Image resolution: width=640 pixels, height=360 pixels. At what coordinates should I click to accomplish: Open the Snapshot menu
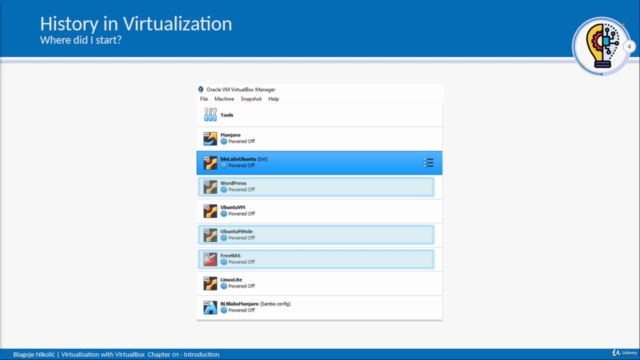pos(251,99)
